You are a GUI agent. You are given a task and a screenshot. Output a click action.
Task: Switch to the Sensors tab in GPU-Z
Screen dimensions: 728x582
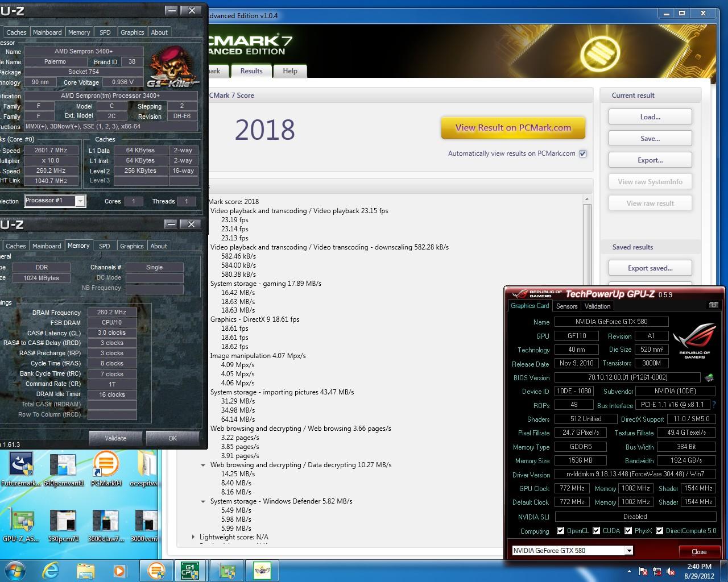[566, 306]
